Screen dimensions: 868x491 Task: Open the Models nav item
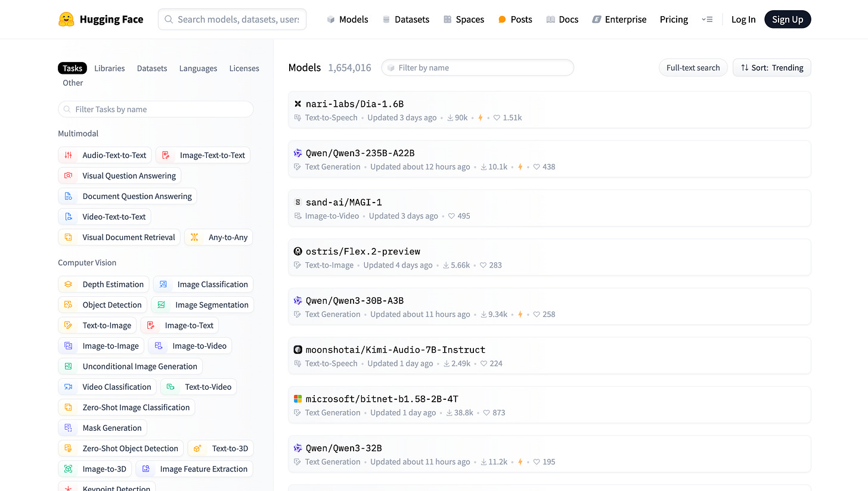(348, 19)
